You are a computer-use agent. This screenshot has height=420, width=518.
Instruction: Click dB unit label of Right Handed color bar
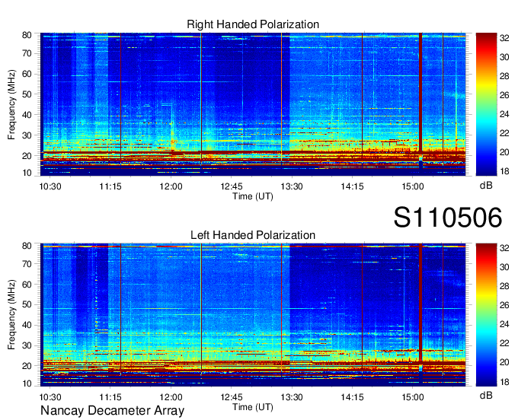pos(486,186)
